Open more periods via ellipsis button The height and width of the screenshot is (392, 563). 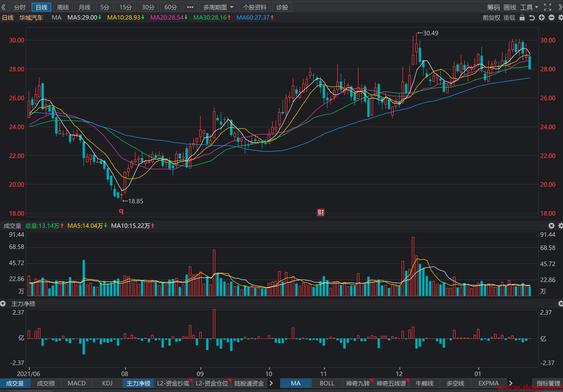tap(190, 7)
